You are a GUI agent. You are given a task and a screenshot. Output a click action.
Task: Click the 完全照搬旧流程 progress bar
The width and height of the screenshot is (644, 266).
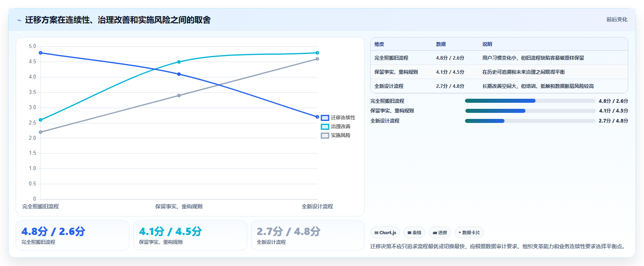[x=530, y=101]
